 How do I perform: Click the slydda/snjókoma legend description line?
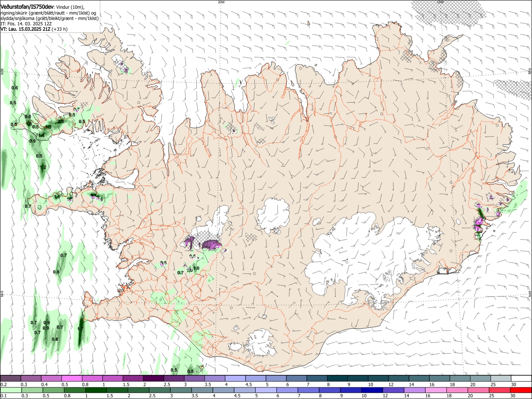(49, 18)
